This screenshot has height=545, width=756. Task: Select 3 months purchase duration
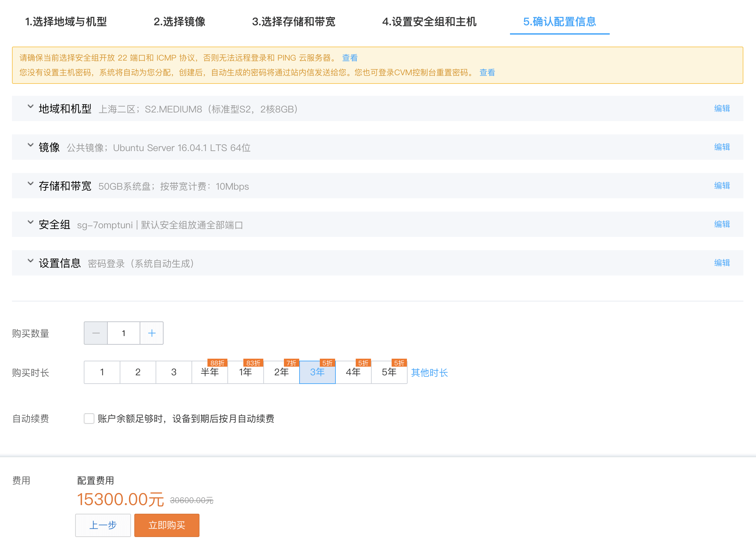pyautogui.click(x=174, y=372)
